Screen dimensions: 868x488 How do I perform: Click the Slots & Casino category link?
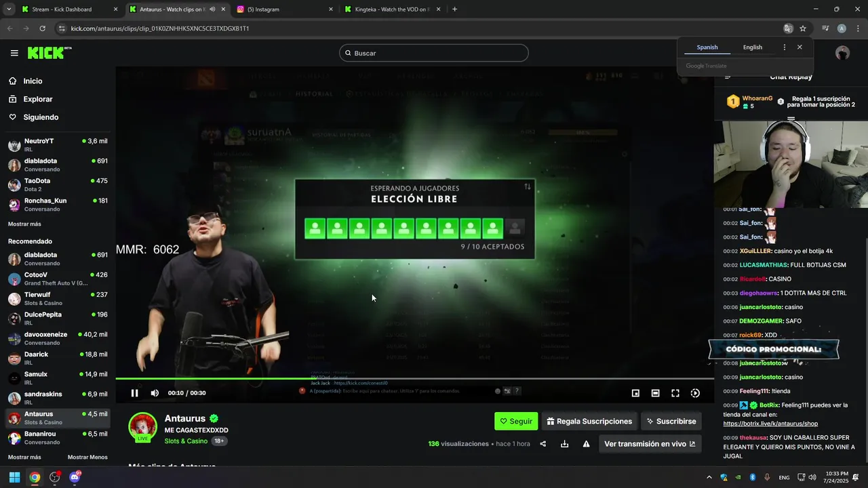(186, 441)
